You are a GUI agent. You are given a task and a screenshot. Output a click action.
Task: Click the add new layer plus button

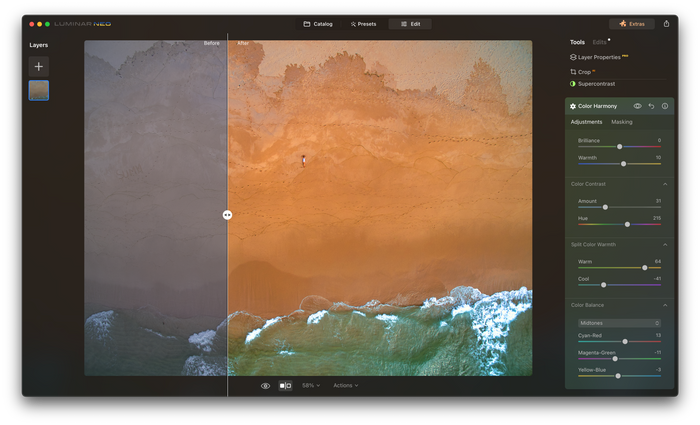[38, 66]
